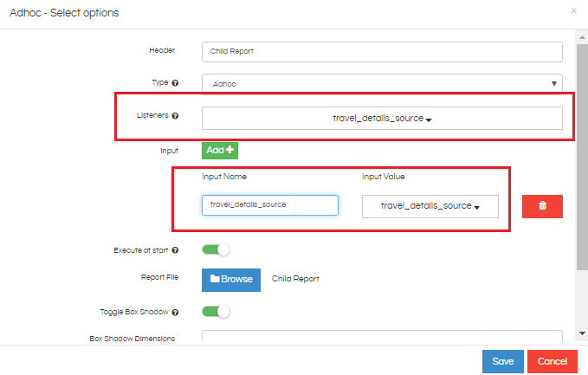588x375 pixels.
Task: Close the Adhoc Select options dialog
Action: pyautogui.click(x=574, y=10)
